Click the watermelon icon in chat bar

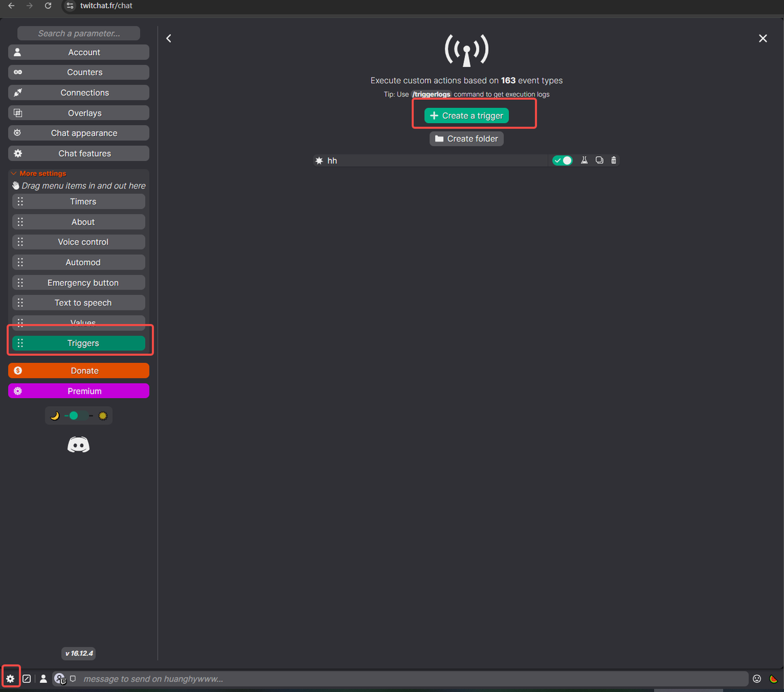[x=773, y=679]
